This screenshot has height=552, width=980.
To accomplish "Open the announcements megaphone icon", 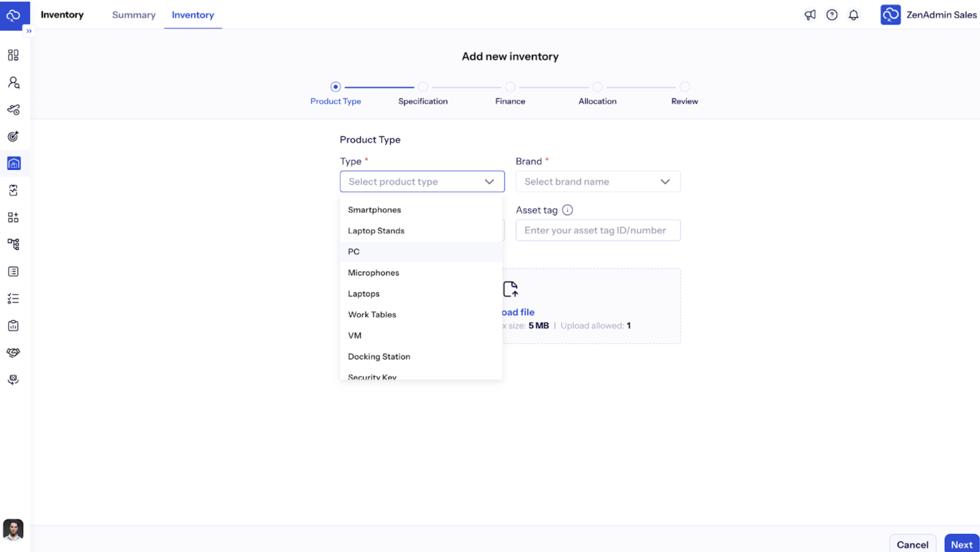I will click(x=810, y=15).
